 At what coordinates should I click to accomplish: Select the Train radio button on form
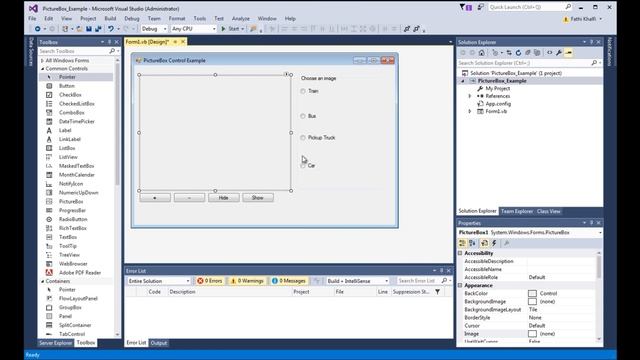click(x=309, y=91)
